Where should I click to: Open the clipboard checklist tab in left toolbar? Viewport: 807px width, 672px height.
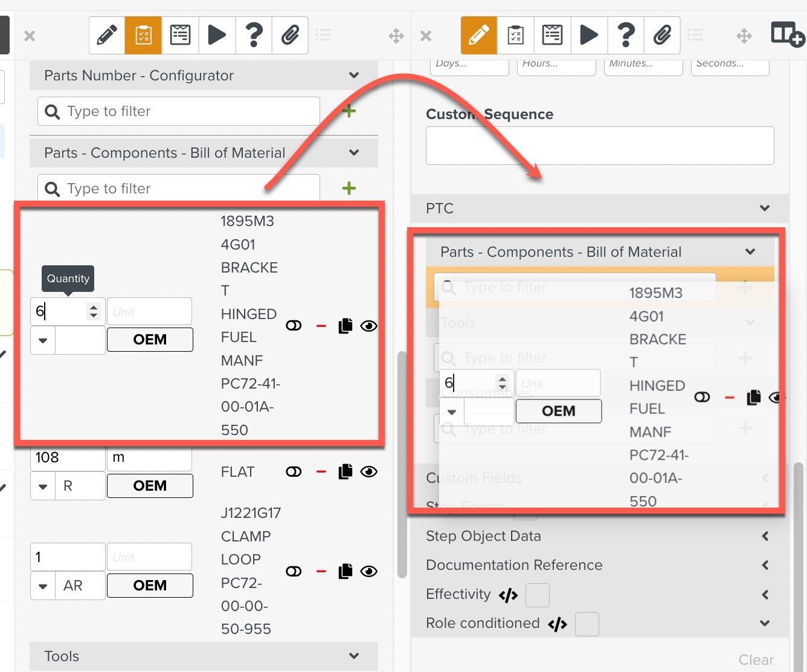pos(143,35)
